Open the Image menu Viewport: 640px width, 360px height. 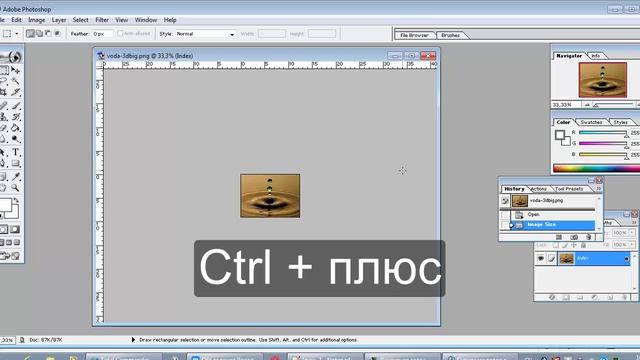pos(36,20)
